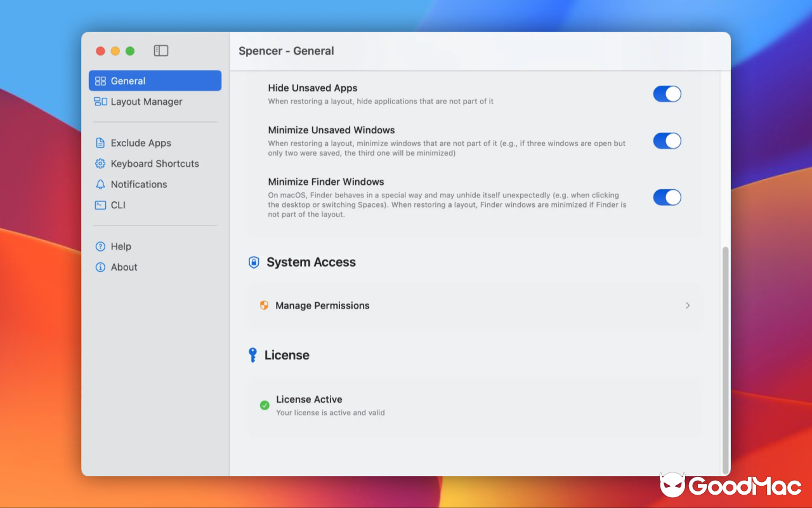Disable Minimize Finder Windows
Image resolution: width=812 pixels, height=508 pixels.
(667, 197)
